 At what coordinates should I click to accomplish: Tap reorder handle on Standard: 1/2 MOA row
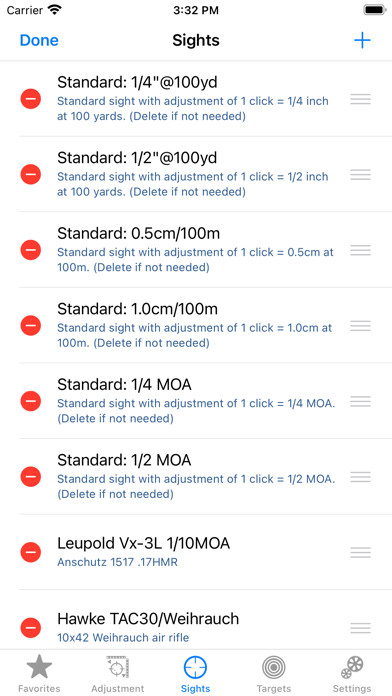(x=360, y=477)
